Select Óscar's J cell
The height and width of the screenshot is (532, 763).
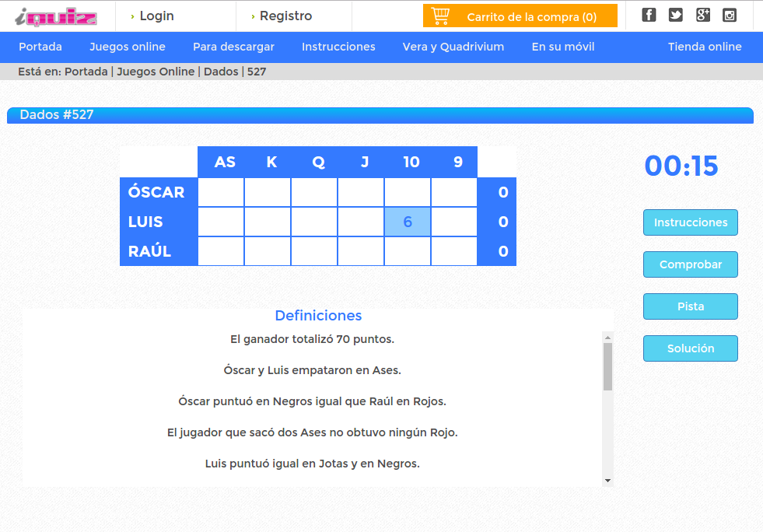click(x=361, y=192)
